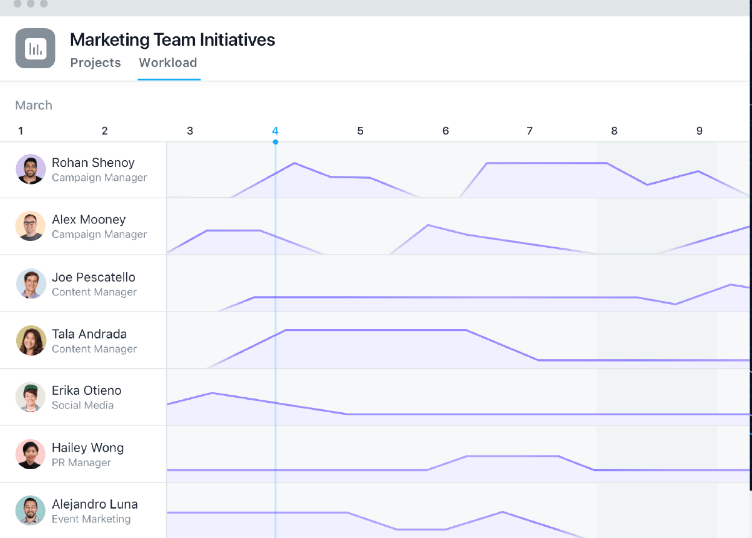Select date 6 in the timeline header
Screen dimensions: 752x538
446,131
